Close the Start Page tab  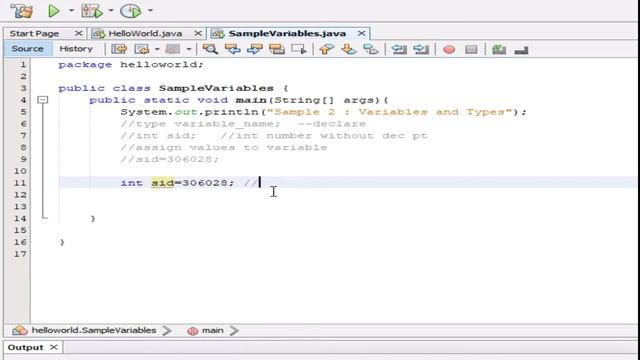coord(79,33)
